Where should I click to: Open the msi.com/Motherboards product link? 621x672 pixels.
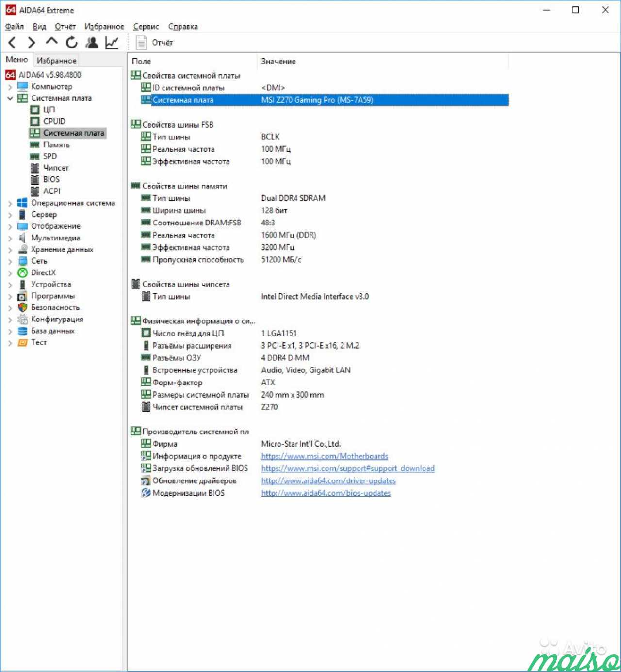click(x=325, y=456)
